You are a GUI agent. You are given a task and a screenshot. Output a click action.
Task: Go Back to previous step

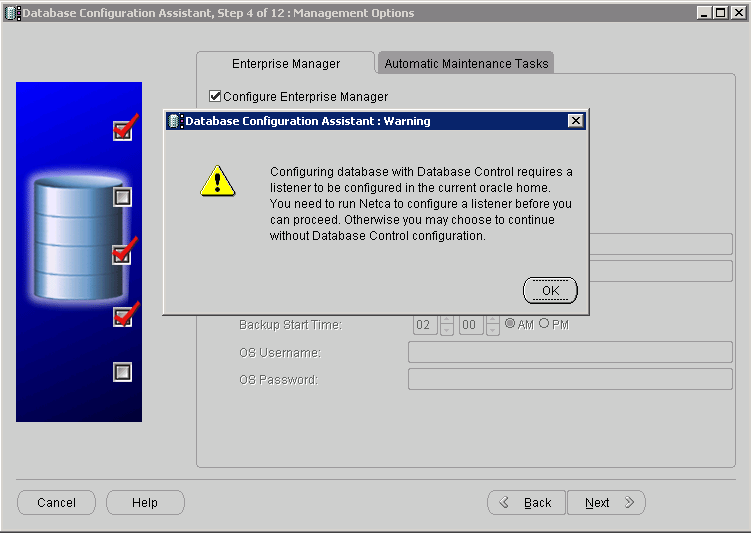[526, 502]
